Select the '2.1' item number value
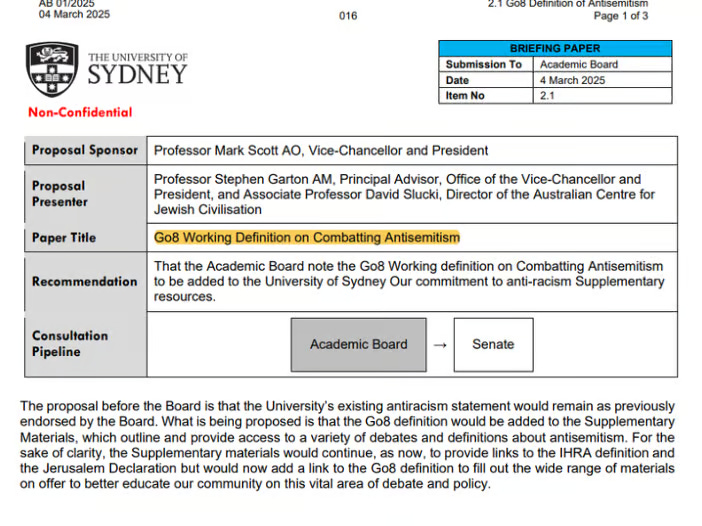Viewport: 702px width, 526px height. pos(547,96)
